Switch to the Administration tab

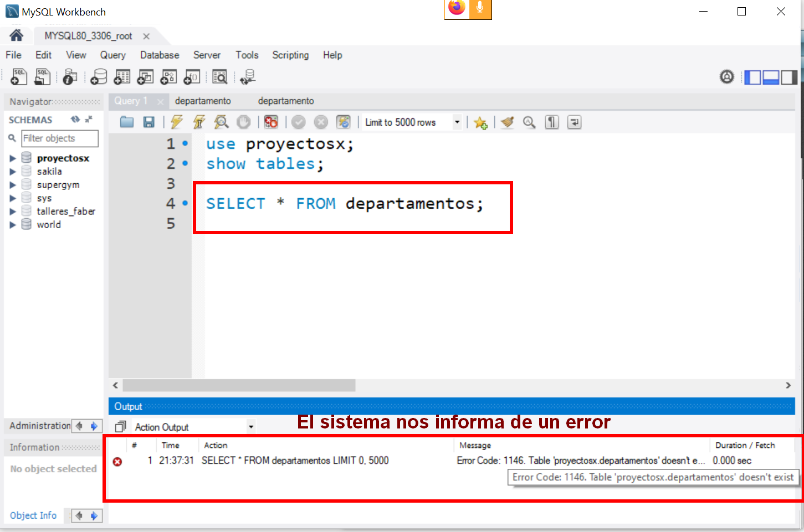[x=40, y=426]
